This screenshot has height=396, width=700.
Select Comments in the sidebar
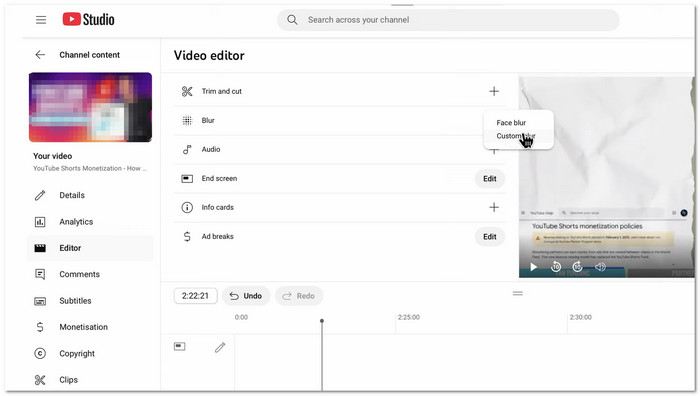pyautogui.click(x=79, y=274)
